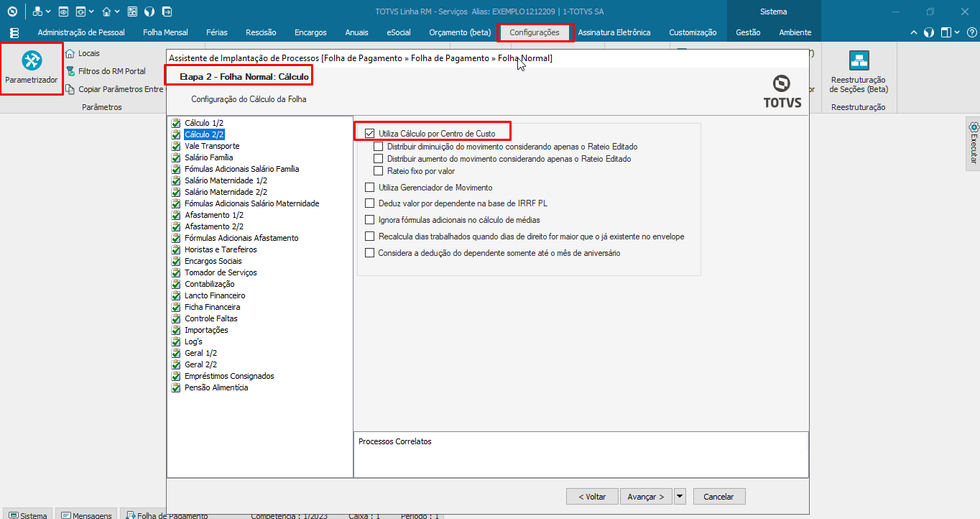
Task: Enable Utiliza Gerenciador de Movimento
Action: (x=370, y=188)
